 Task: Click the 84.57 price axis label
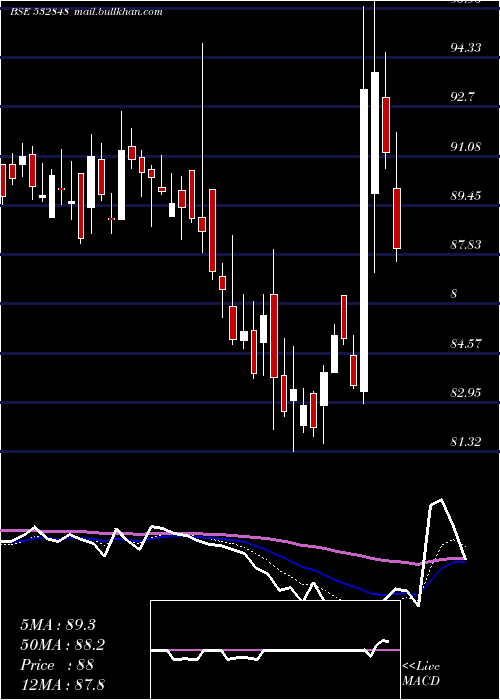point(466,344)
